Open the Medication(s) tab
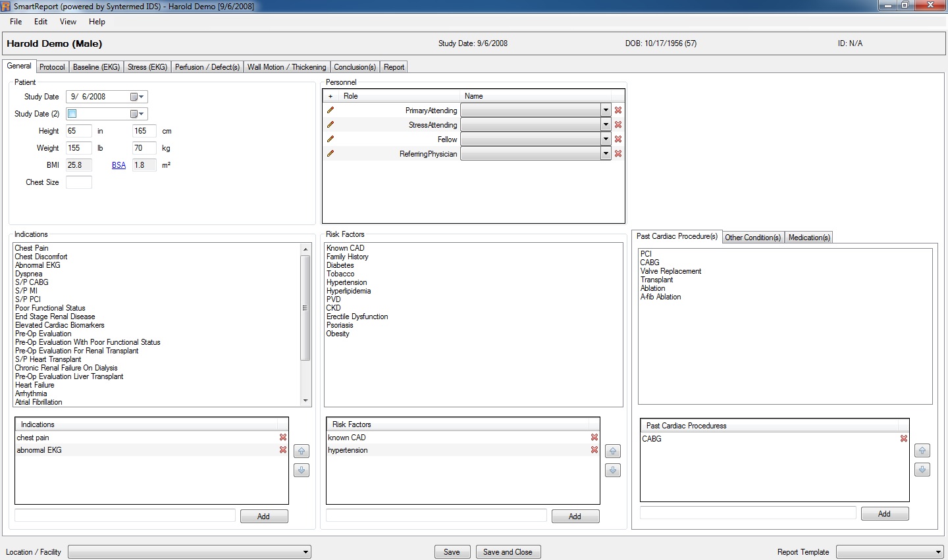 click(x=809, y=238)
